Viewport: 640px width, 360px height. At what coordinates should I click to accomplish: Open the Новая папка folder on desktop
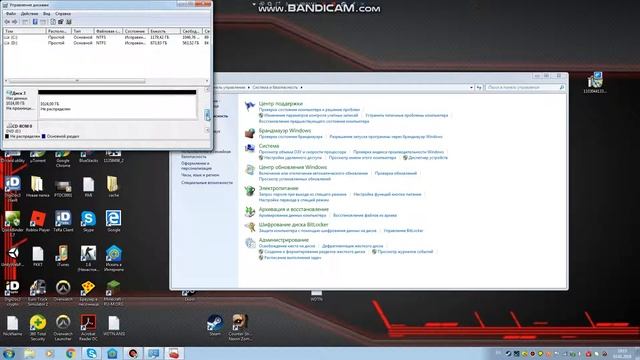point(38,186)
